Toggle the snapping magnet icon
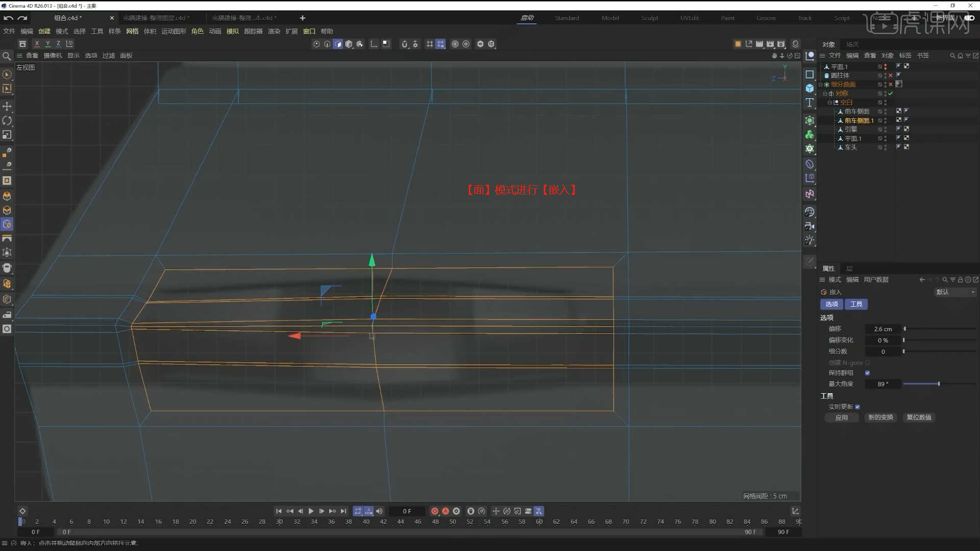 [405, 44]
